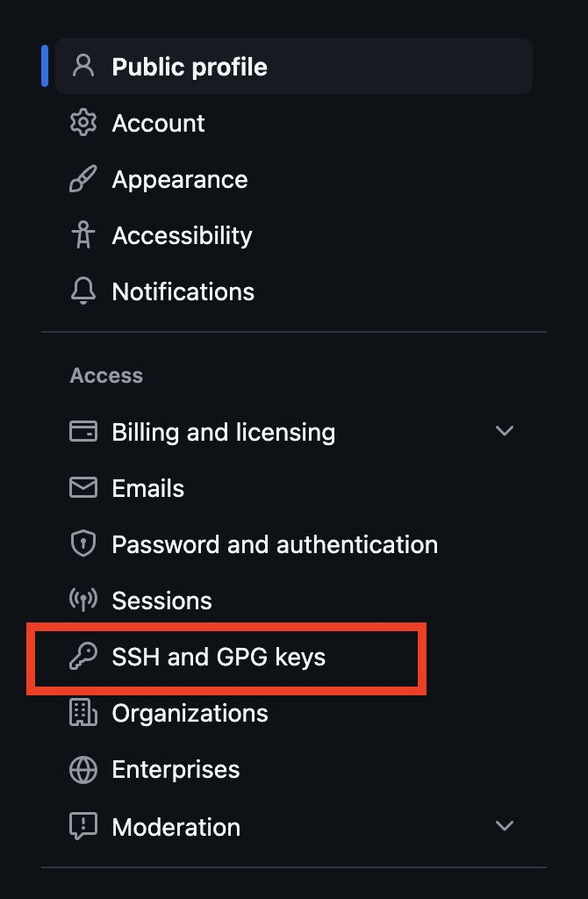Click the person icon beside Public profile
588x899 pixels.
[x=82, y=65]
